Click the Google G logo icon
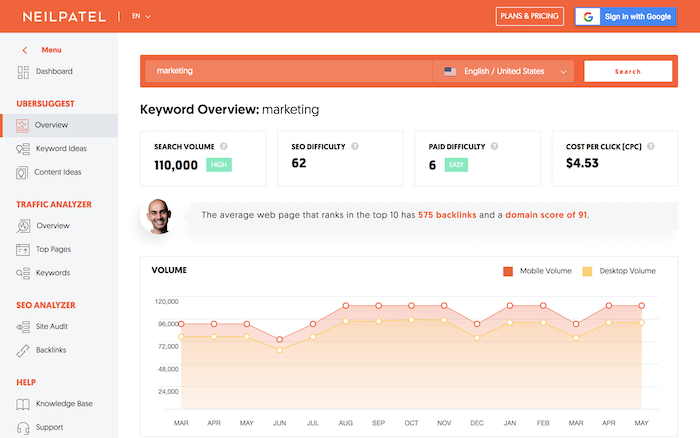700x438 pixels. pyautogui.click(x=588, y=17)
